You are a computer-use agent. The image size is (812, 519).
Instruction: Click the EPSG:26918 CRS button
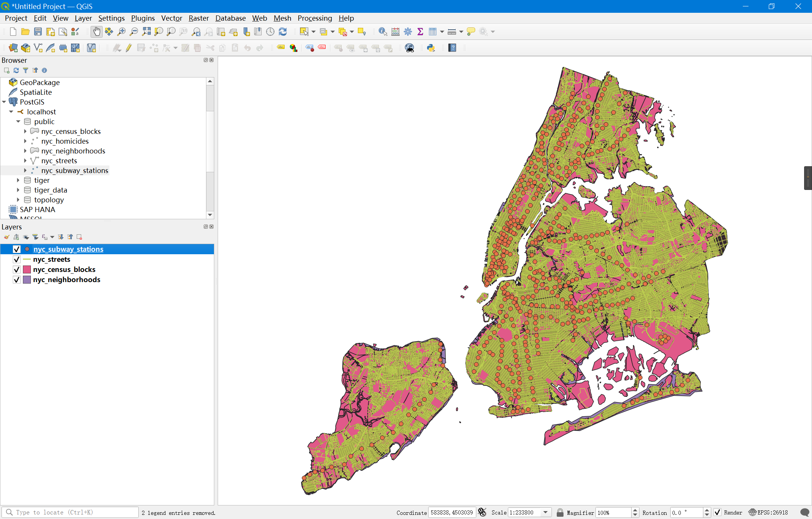pos(768,512)
